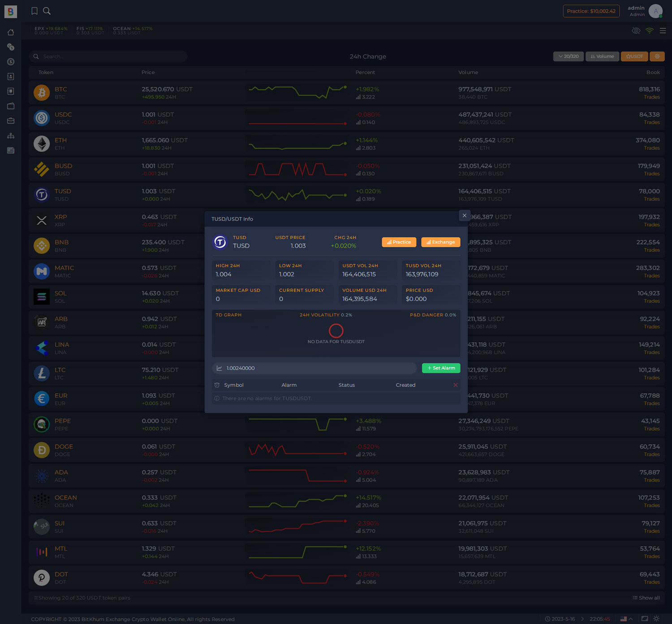Click the USDC coin icon in the token list
The width and height of the screenshot is (672, 624).
42,118
